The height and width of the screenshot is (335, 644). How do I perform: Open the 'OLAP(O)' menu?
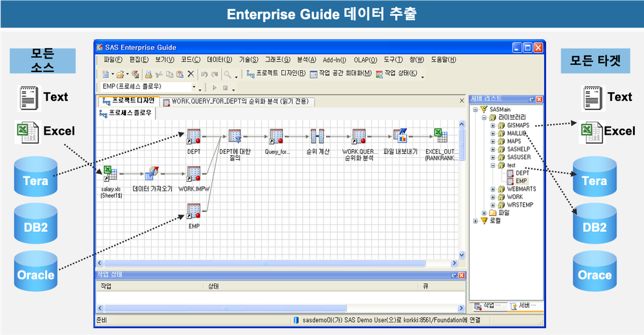[x=366, y=60]
